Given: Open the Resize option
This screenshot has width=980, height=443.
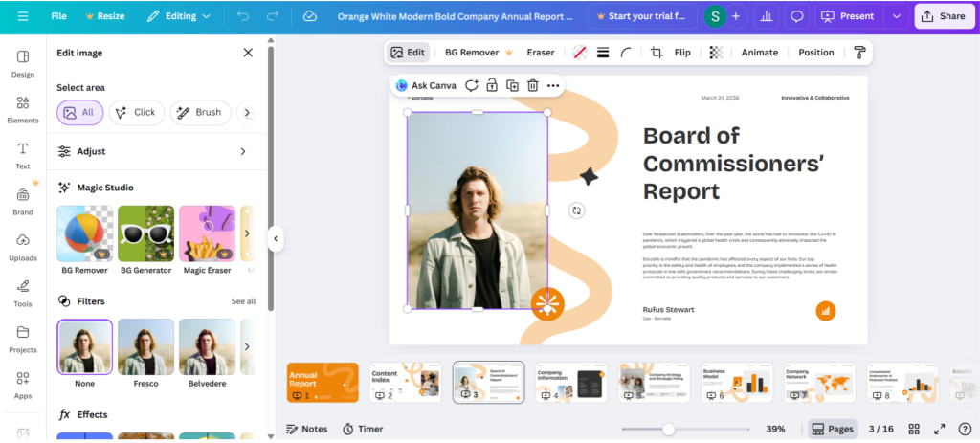Looking at the screenshot, I should 104,16.
